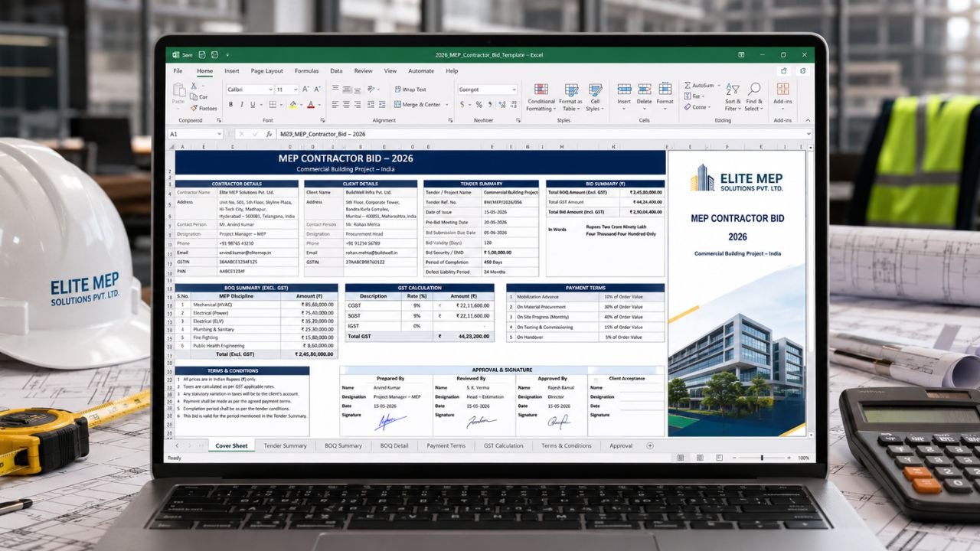980x551 pixels.
Task: Open the Review ribbon tab
Action: coord(363,71)
